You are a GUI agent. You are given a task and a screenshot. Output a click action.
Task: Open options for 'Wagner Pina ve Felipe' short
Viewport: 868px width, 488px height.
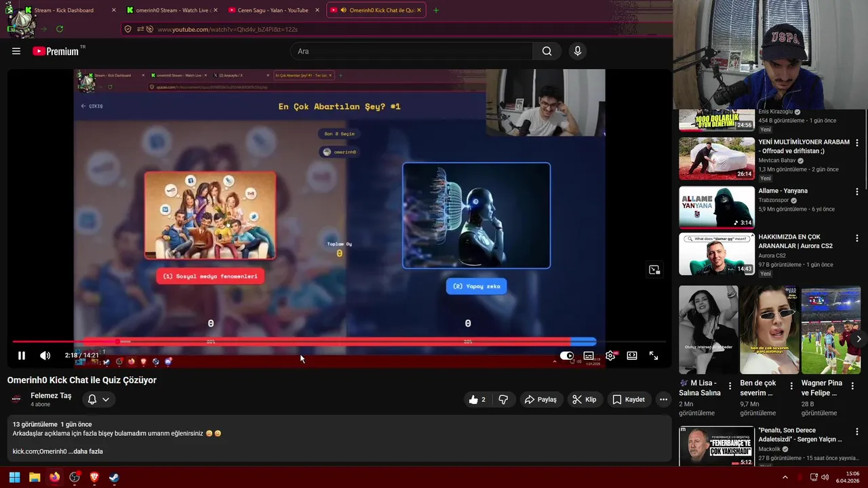[852, 386]
